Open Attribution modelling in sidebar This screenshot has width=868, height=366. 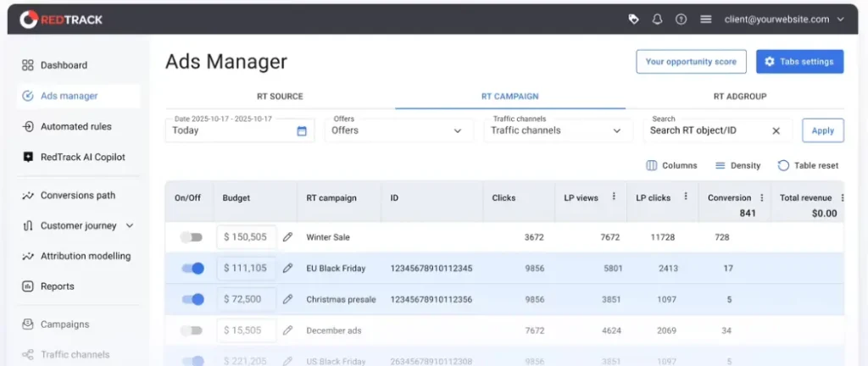86,256
